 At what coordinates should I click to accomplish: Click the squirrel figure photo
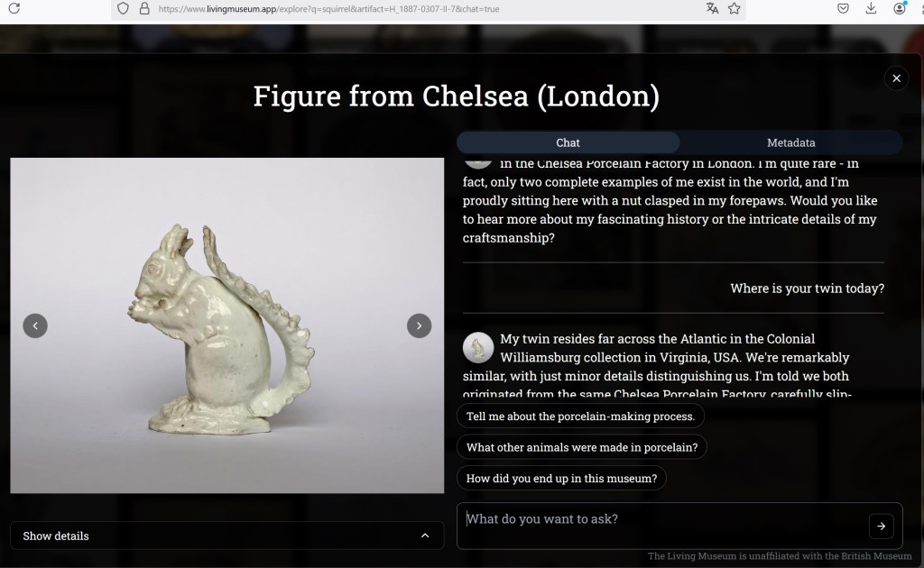[x=226, y=325]
